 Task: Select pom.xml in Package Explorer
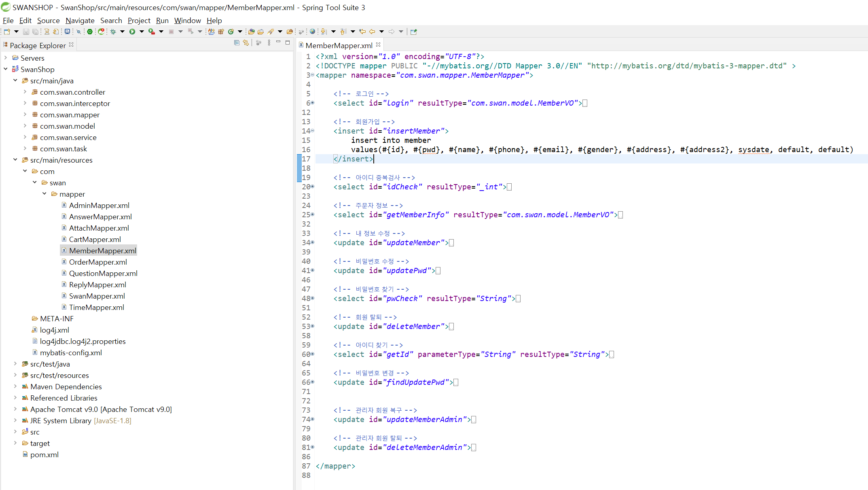coord(44,455)
